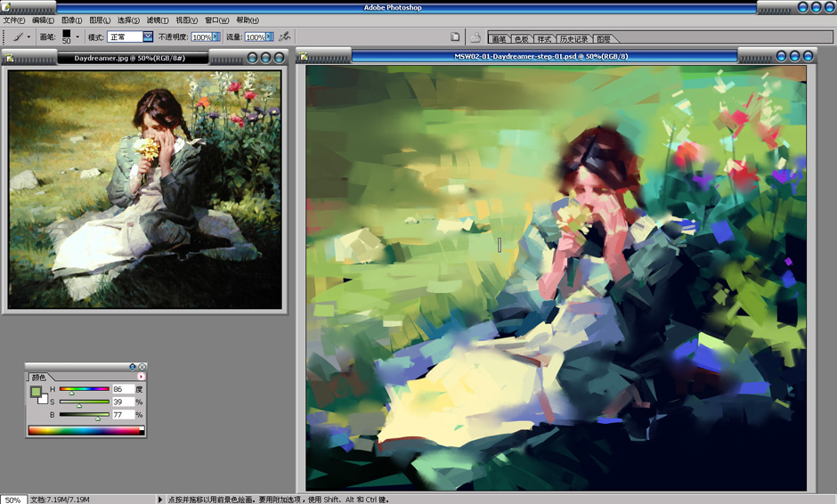The image size is (837, 504).
Task: Maximize the Adobe Photoshop application window
Action: (817, 7)
